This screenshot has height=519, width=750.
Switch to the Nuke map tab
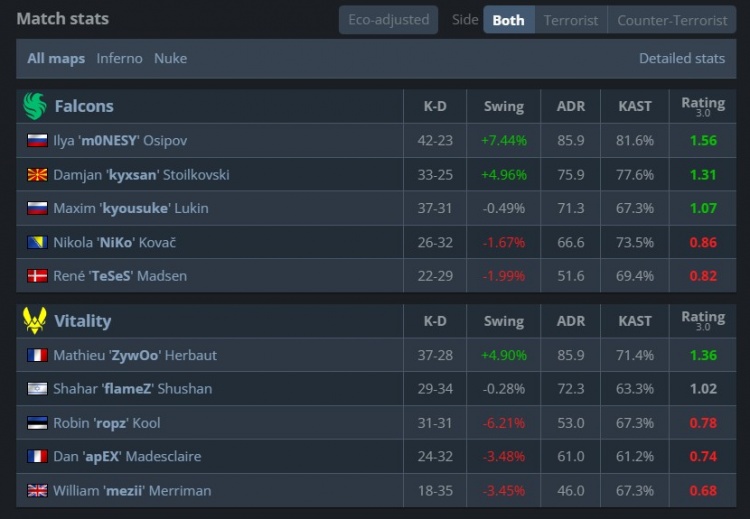pyautogui.click(x=170, y=59)
